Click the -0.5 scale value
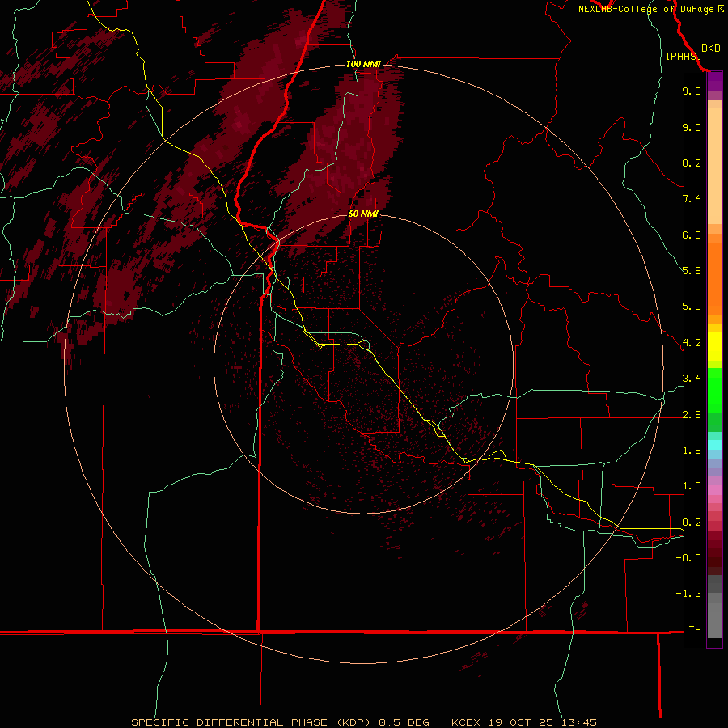 [688, 558]
